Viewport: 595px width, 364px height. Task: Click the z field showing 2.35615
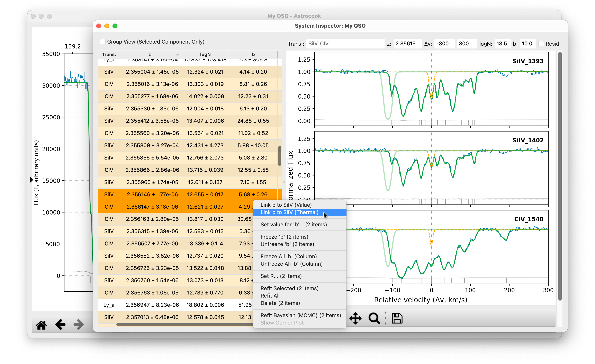point(407,44)
